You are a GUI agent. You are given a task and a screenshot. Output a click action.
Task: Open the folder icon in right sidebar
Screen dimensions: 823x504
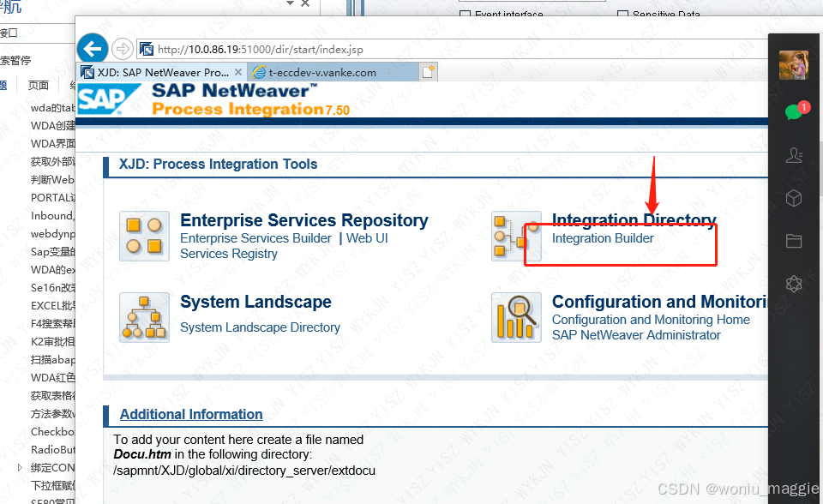point(794,241)
